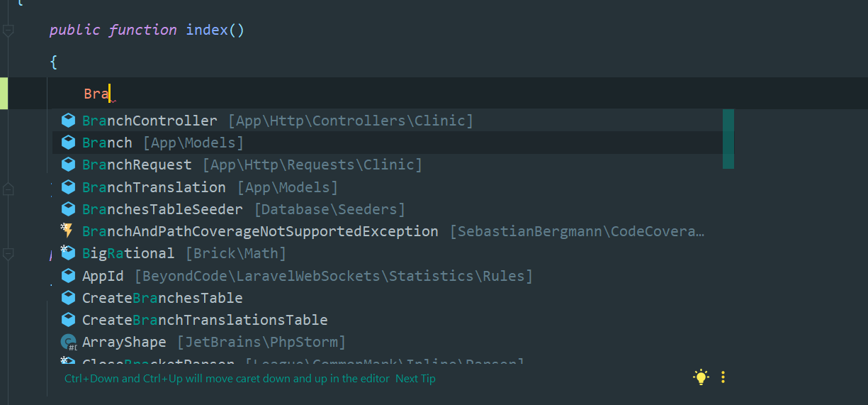This screenshot has height=405, width=868.
Task: Select Branch [App\Models] suggestion
Action: (x=393, y=143)
